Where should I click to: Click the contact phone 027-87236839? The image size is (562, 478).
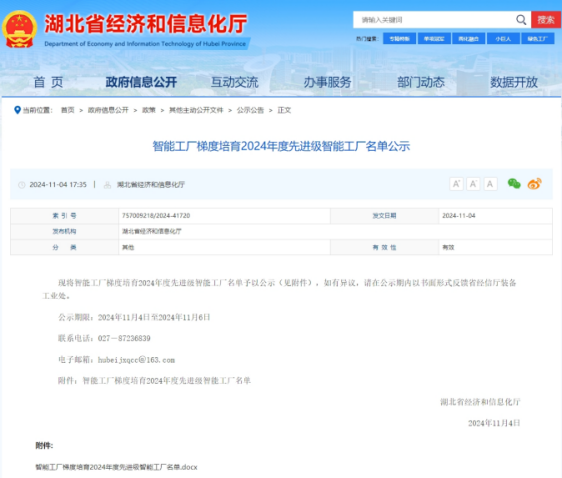click(124, 338)
